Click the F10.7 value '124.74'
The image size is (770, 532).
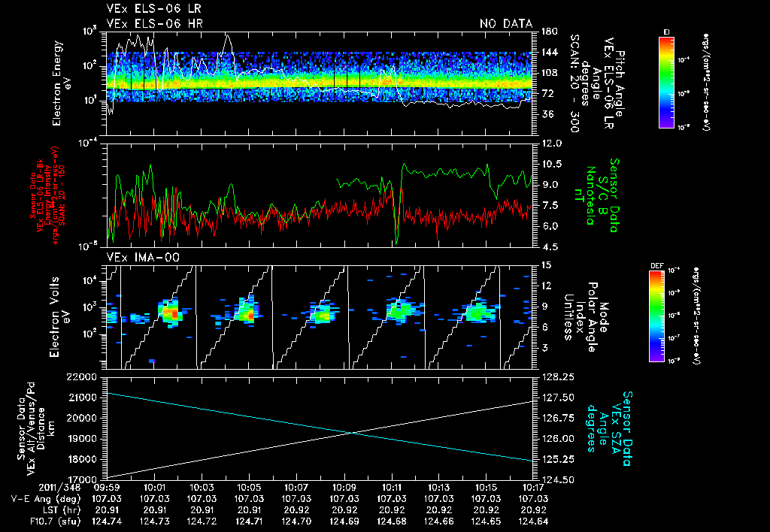(x=107, y=521)
